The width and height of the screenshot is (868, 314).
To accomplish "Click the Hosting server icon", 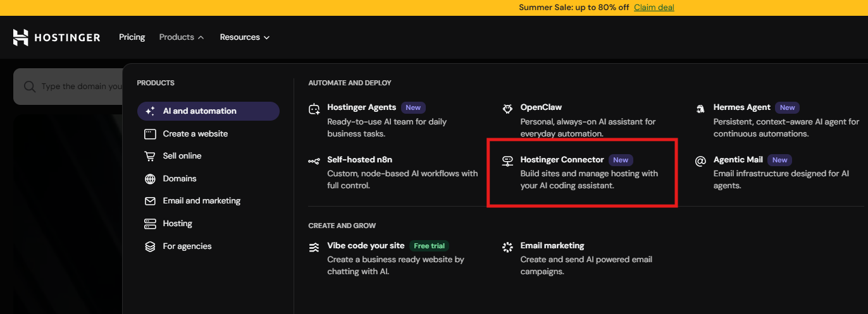I will tap(150, 224).
